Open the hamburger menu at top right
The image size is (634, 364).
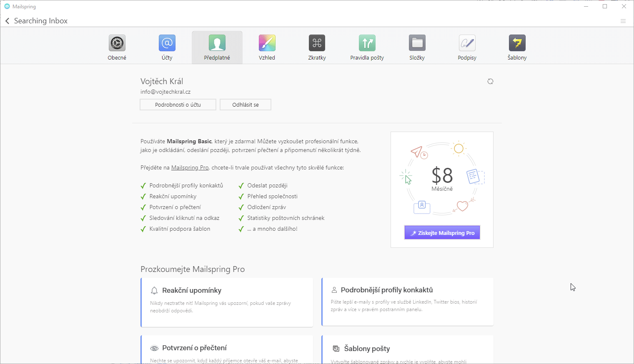point(623,21)
